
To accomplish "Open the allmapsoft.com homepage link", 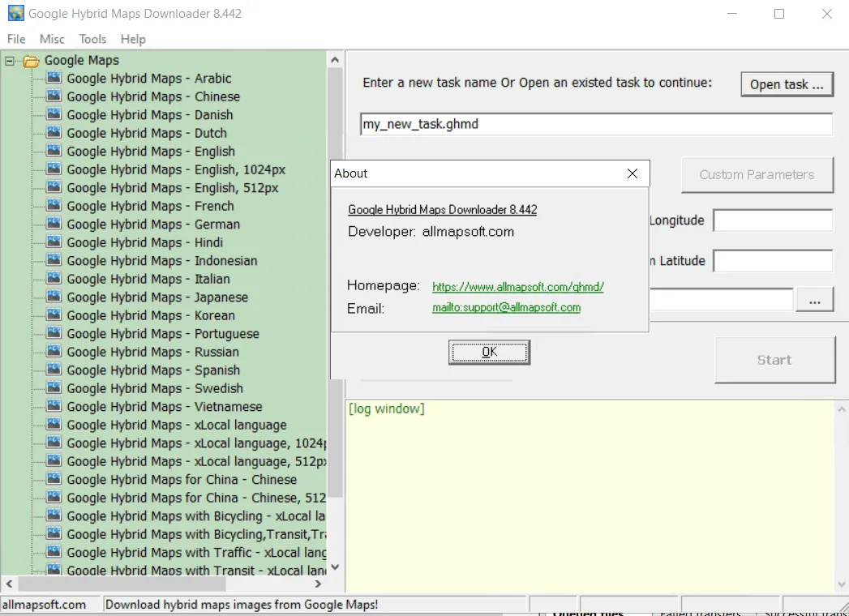I will 517,286.
